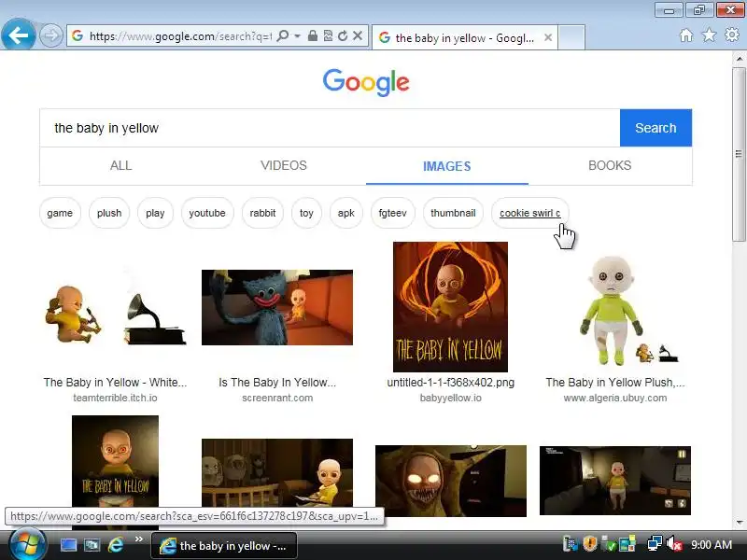Click the browser forward arrow button
The width and height of the screenshot is (747, 560).
pyautogui.click(x=50, y=35)
